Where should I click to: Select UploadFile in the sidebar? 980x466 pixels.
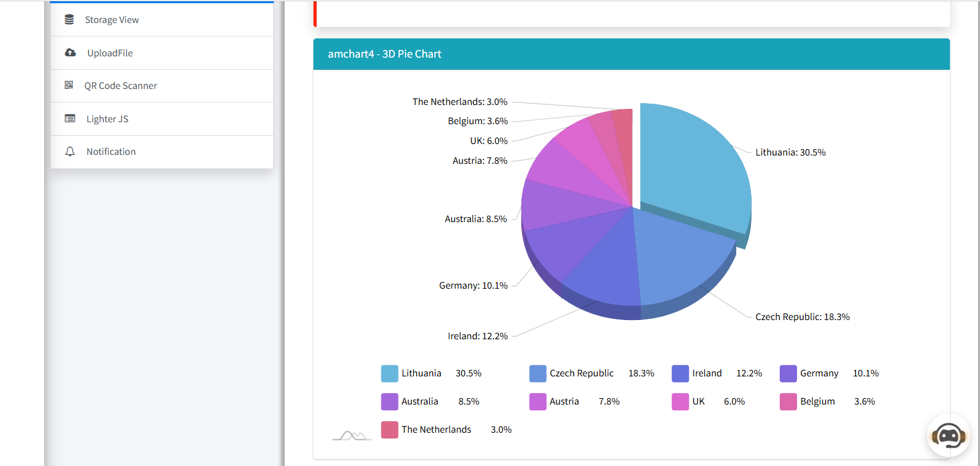point(162,52)
